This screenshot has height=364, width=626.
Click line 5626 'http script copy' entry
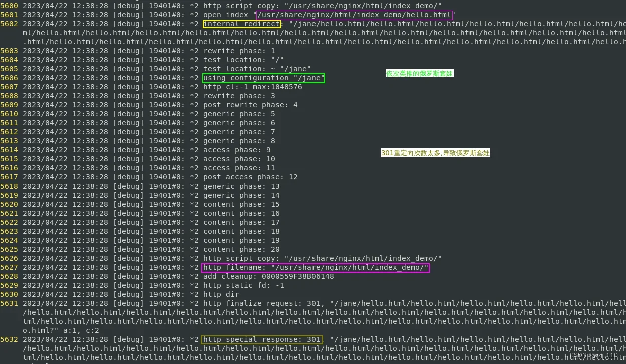coord(221,258)
